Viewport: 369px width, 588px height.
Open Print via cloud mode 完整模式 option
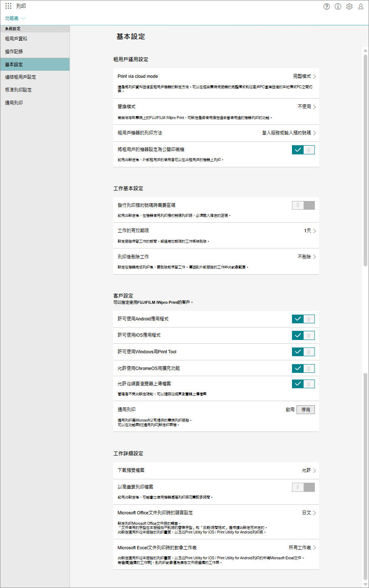click(304, 77)
